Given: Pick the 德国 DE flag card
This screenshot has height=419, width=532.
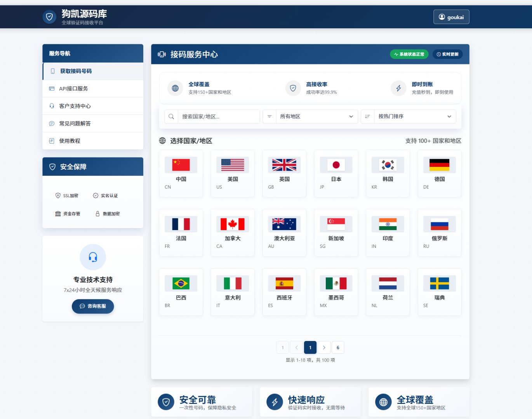Looking at the screenshot, I should click(x=440, y=173).
